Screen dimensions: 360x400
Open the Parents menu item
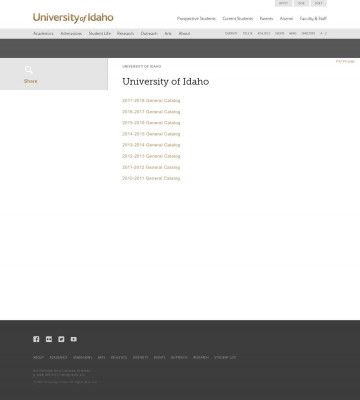coord(266,19)
